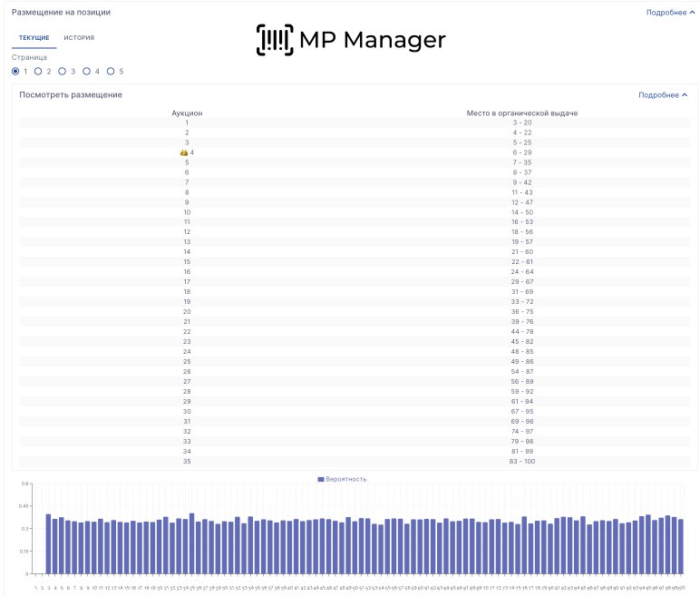Click the '3 - 20' organic position cell
This screenshot has height=596, width=700.
click(x=521, y=122)
